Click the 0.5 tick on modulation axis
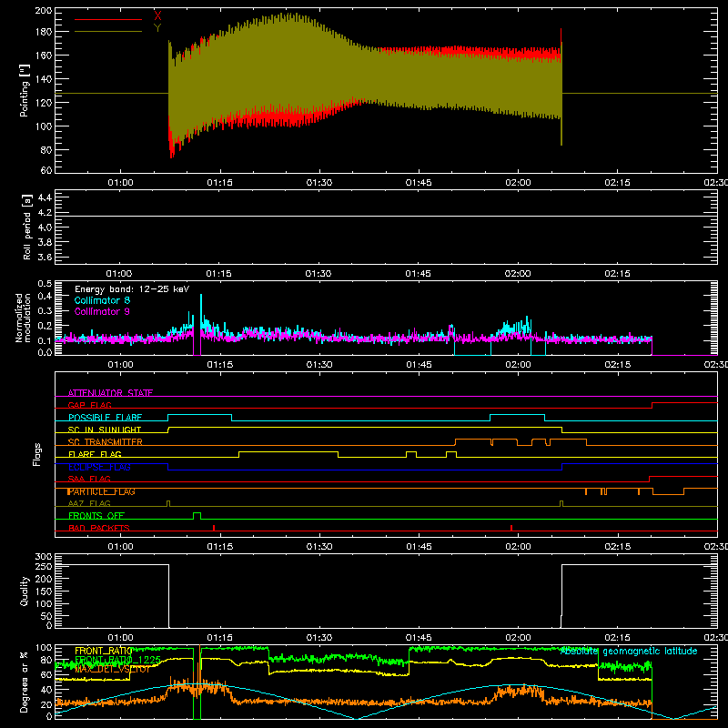 point(45,284)
